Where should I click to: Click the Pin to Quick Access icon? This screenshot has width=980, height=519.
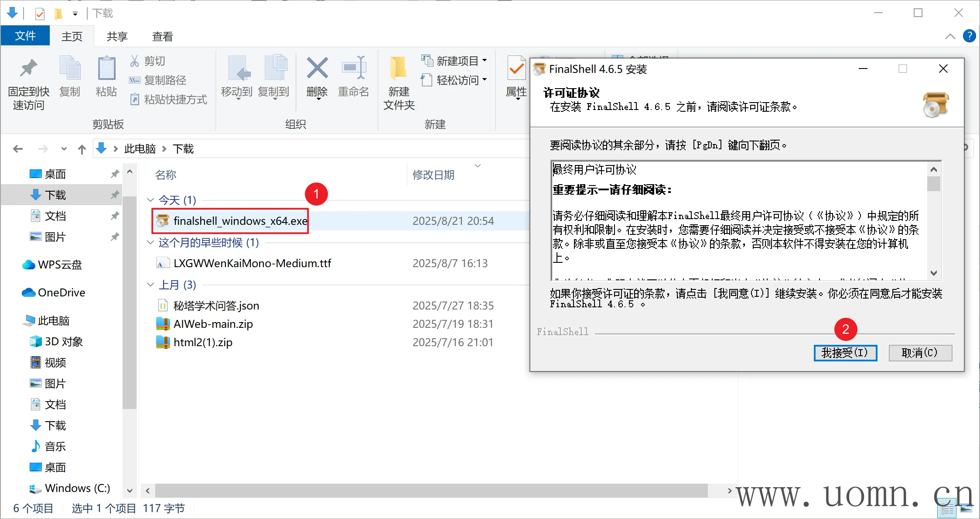pyautogui.click(x=28, y=69)
